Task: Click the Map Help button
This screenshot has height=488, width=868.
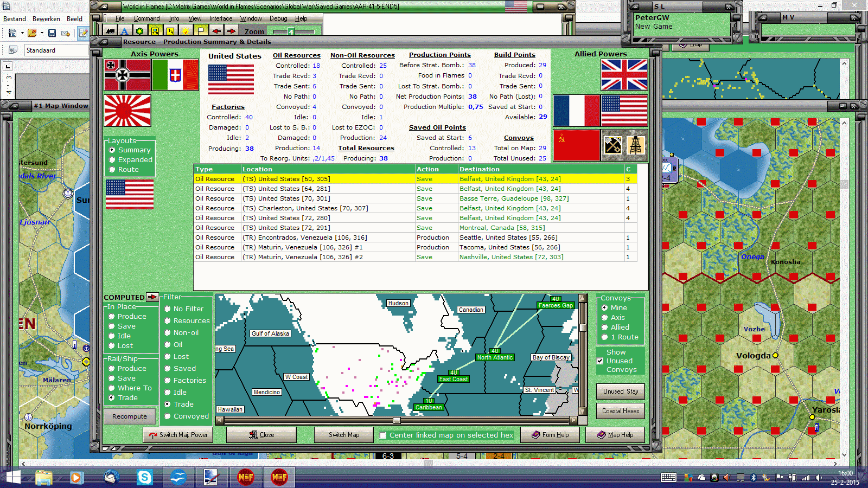Action: point(615,435)
